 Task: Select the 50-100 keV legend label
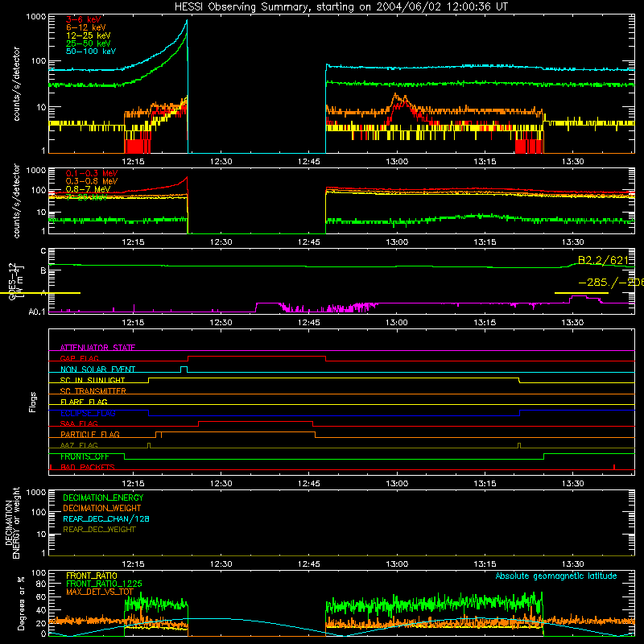click(91, 51)
